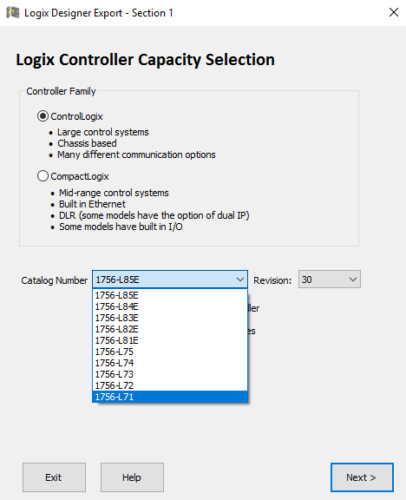Choose 1756-L84E from the catalog list
Viewport: 406px width, 500px height.
(170, 307)
